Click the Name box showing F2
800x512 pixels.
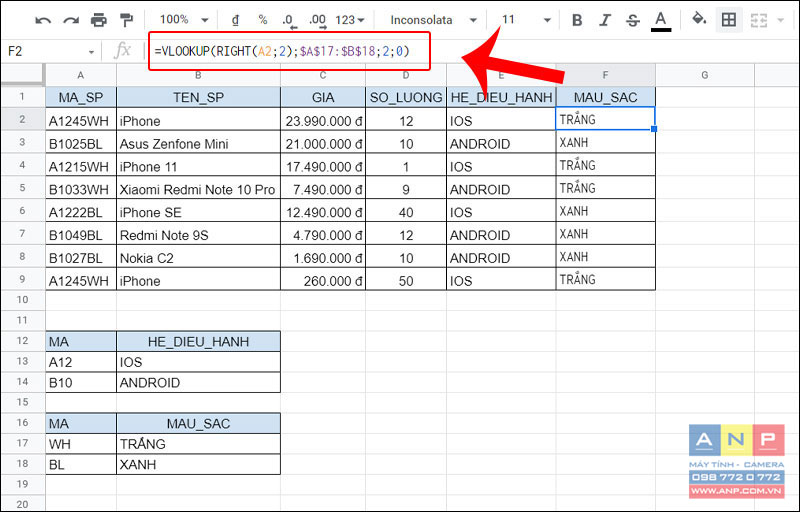45,52
